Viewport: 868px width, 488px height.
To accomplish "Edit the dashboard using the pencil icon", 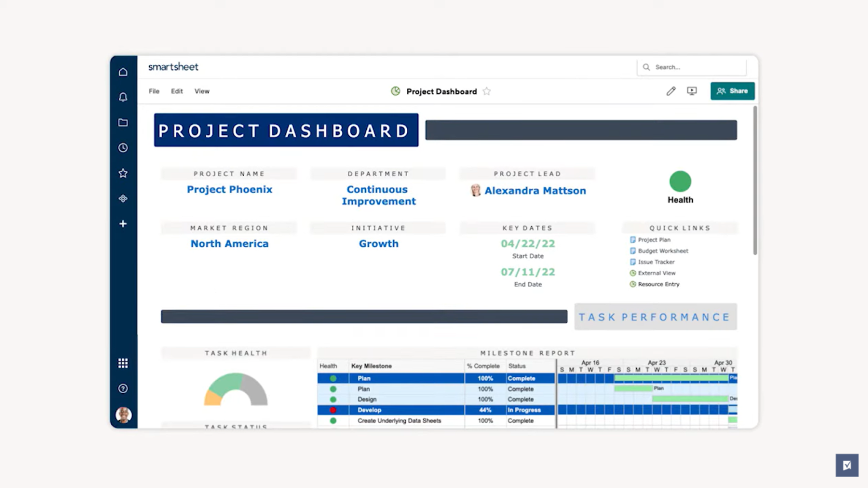I will point(671,91).
